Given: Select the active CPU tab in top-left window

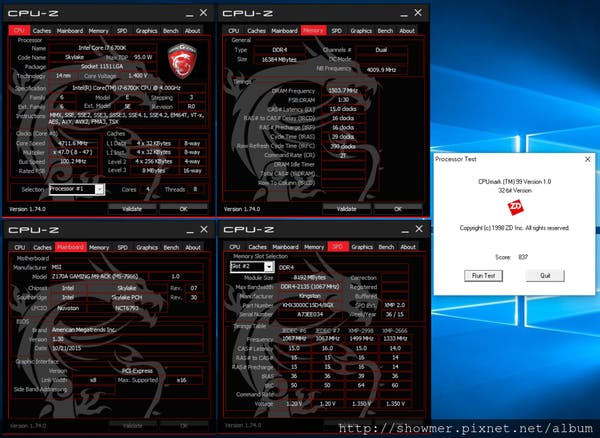Looking at the screenshot, I should [x=19, y=31].
